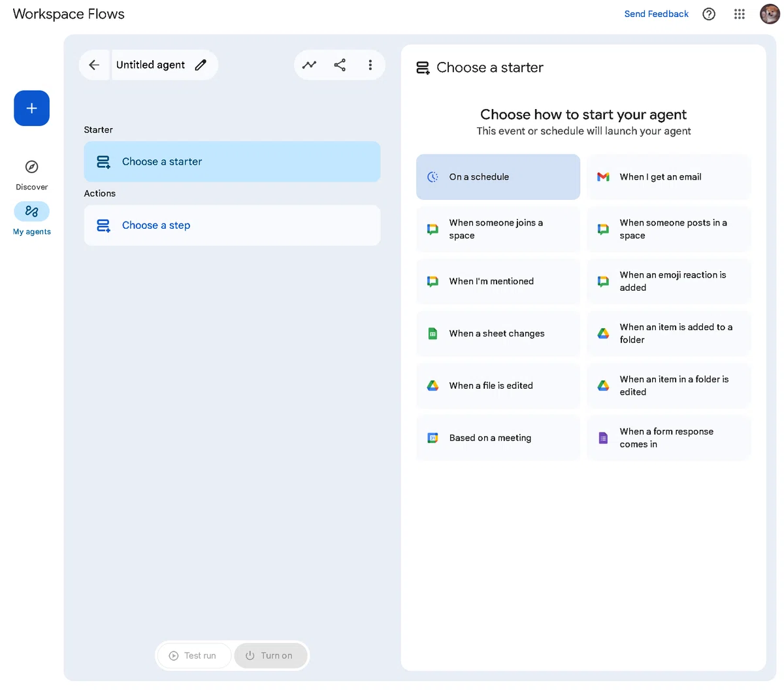Choose the When a file is edited starter
The height and width of the screenshot is (690, 784).
(498, 386)
